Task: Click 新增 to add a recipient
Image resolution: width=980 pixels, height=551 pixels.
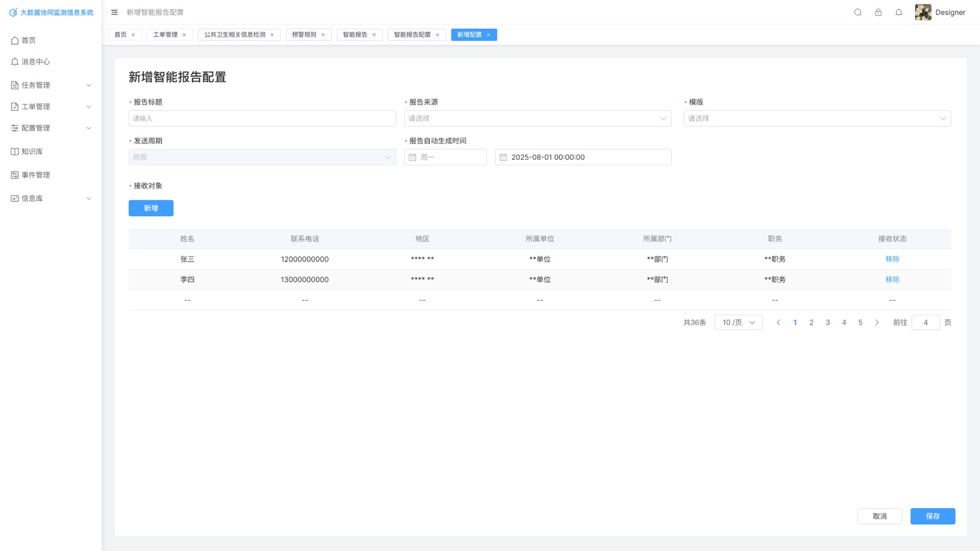Action: coord(151,208)
